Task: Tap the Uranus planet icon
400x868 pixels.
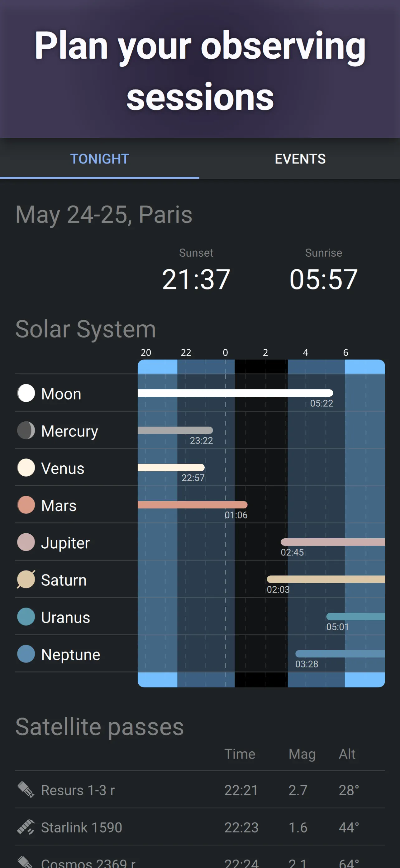Action: click(26, 617)
